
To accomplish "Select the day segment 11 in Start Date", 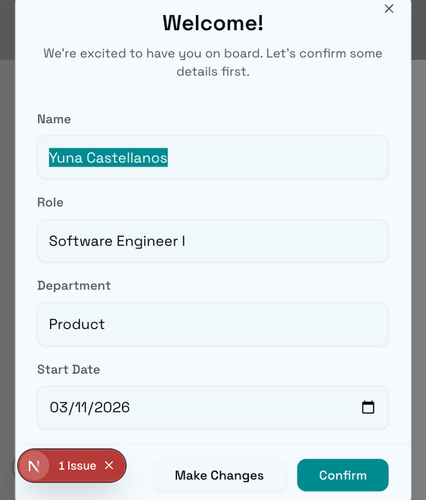I will 80,407.
